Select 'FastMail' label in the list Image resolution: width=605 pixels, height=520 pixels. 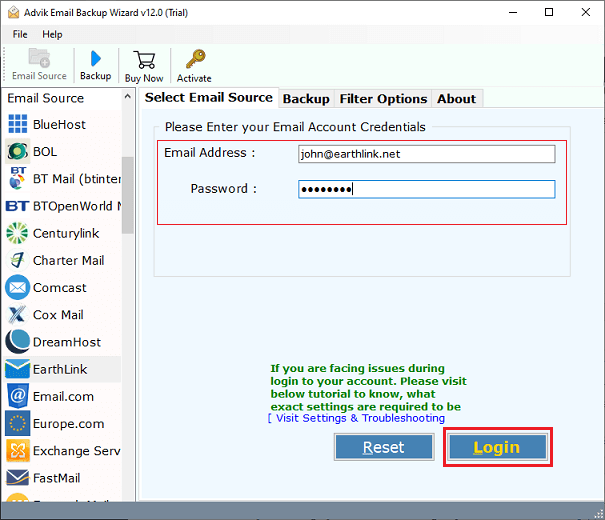coord(57,478)
